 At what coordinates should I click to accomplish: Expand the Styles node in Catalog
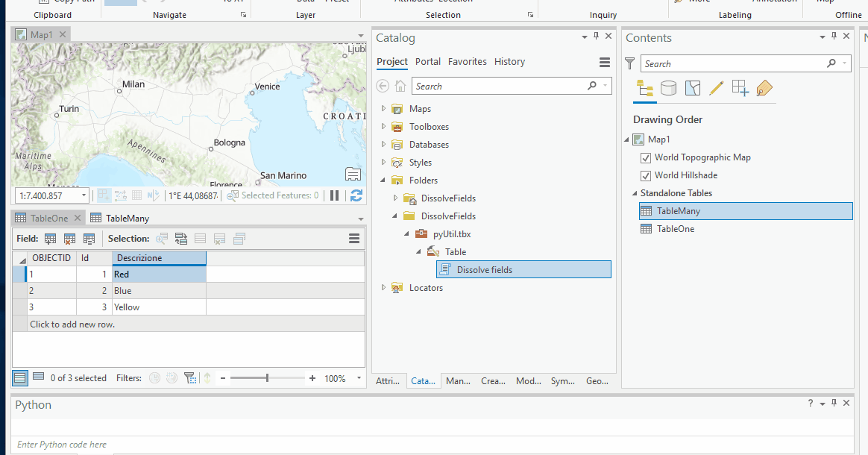click(383, 162)
